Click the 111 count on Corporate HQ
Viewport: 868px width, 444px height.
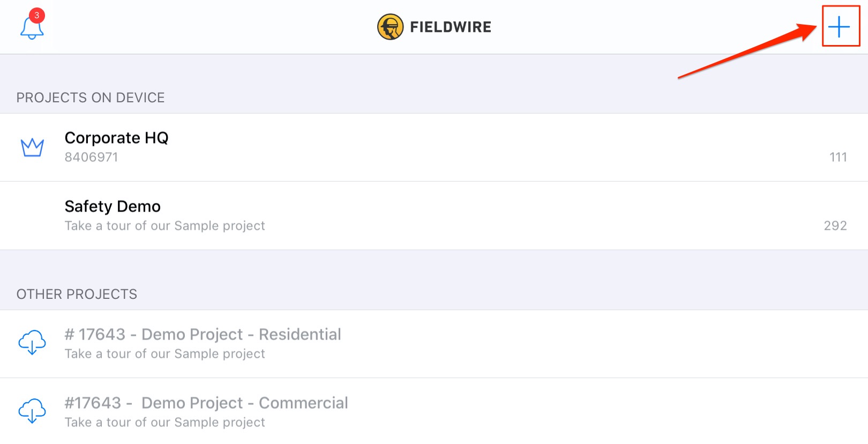pos(838,157)
